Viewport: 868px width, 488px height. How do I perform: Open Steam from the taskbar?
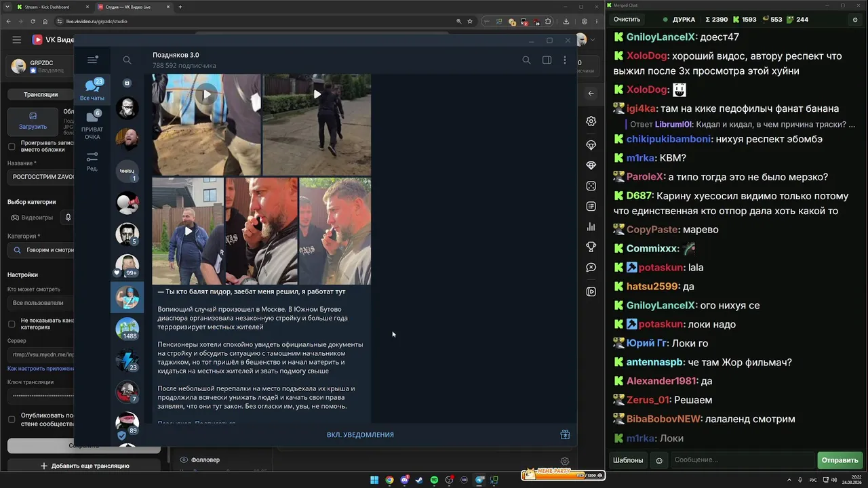[x=419, y=481]
